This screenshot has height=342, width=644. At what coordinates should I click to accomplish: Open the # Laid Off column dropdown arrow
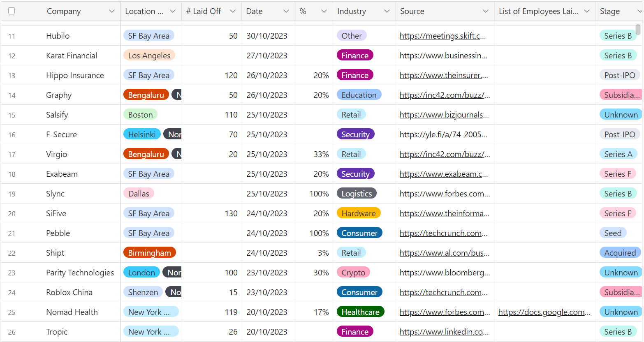[233, 11]
